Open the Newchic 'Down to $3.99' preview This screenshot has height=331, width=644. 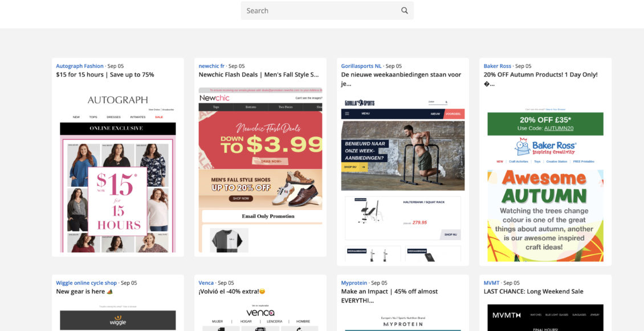[x=260, y=170]
